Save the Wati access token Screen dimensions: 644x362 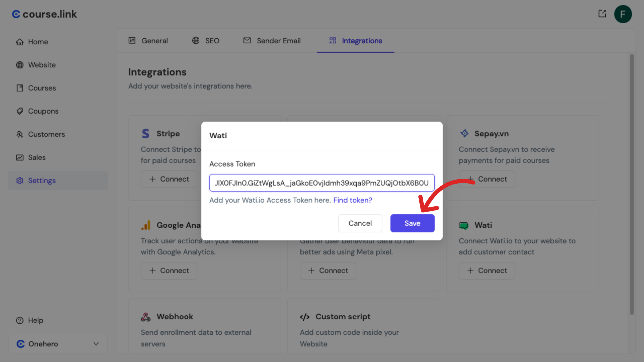(x=412, y=223)
